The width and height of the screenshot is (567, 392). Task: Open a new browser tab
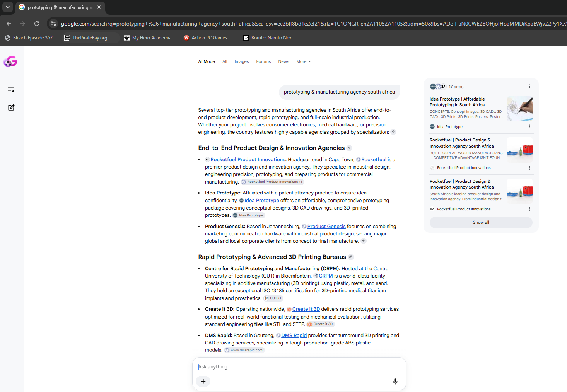113,7
